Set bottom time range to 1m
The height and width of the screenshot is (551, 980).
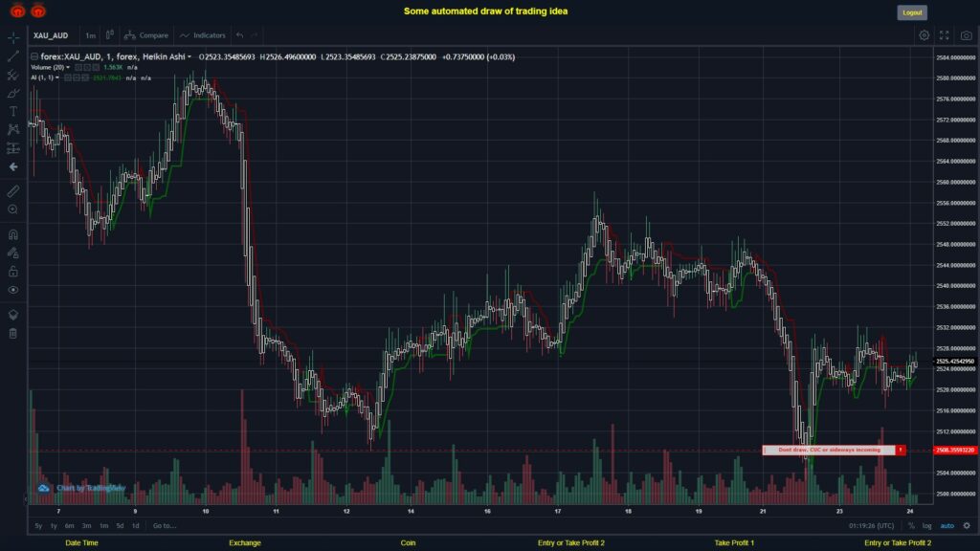[x=103, y=525]
